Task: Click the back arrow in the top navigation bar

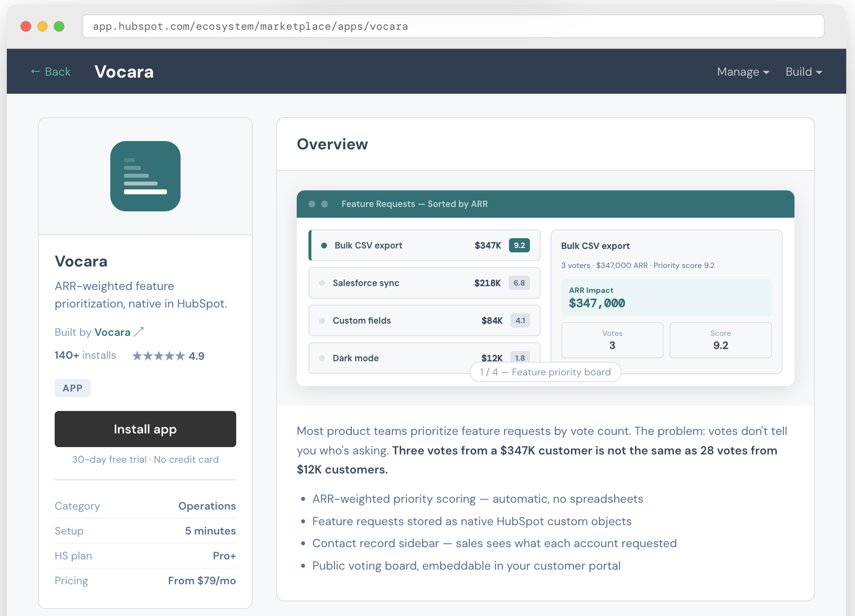Action: coord(34,71)
